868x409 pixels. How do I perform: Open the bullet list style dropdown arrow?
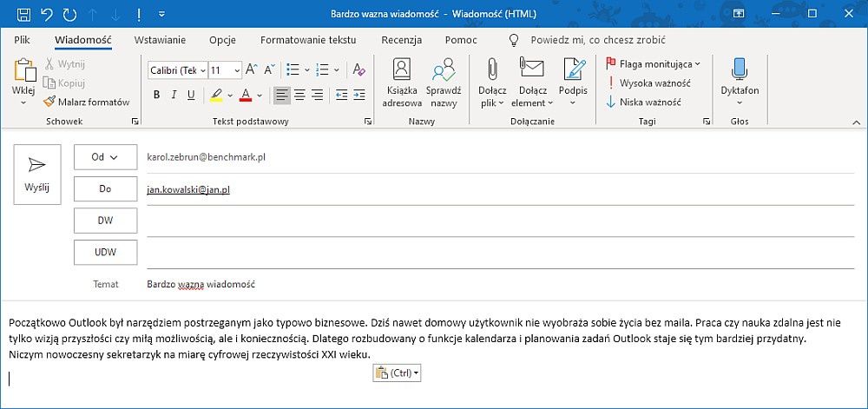[307, 70]
